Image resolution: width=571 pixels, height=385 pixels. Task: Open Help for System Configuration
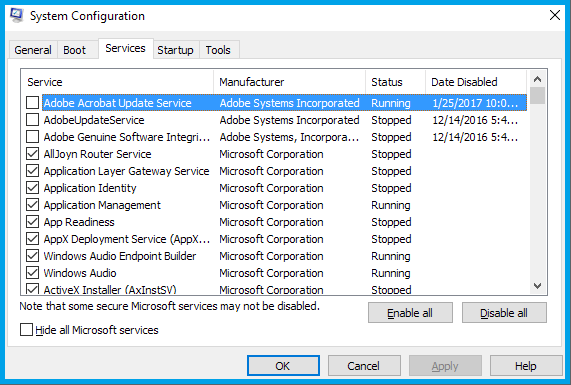[x=525, y=366]
